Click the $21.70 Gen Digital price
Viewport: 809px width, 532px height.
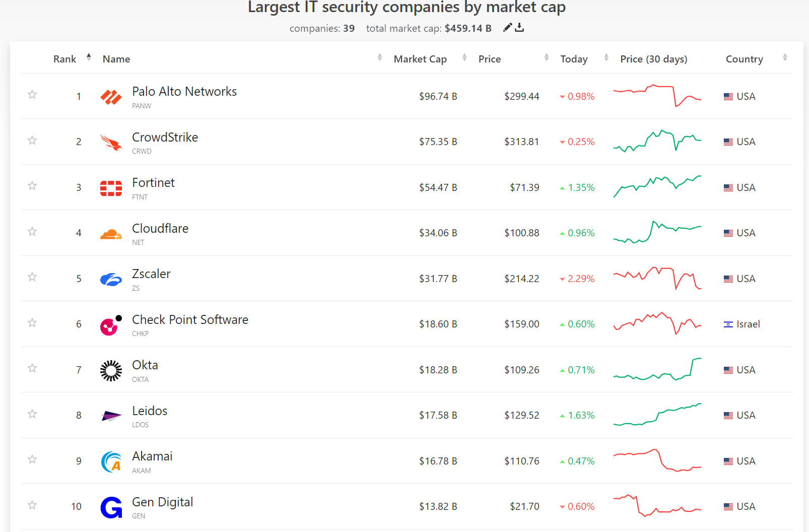(524, 506)
